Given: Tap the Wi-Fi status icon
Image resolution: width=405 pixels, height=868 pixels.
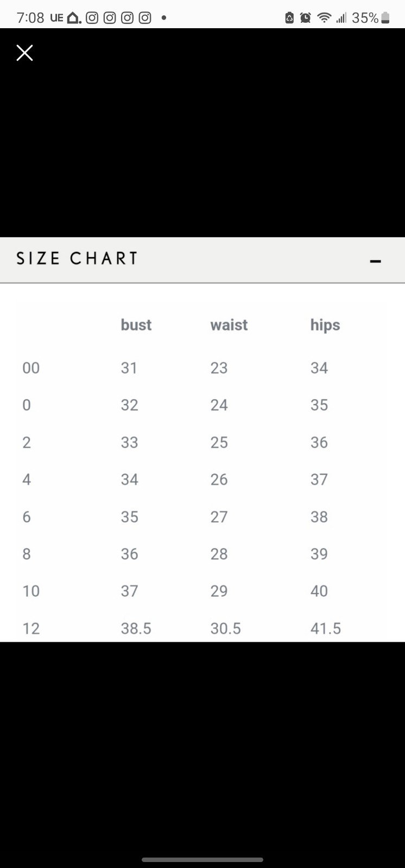Looking at the screenshot, I should (x=324, y=18).
